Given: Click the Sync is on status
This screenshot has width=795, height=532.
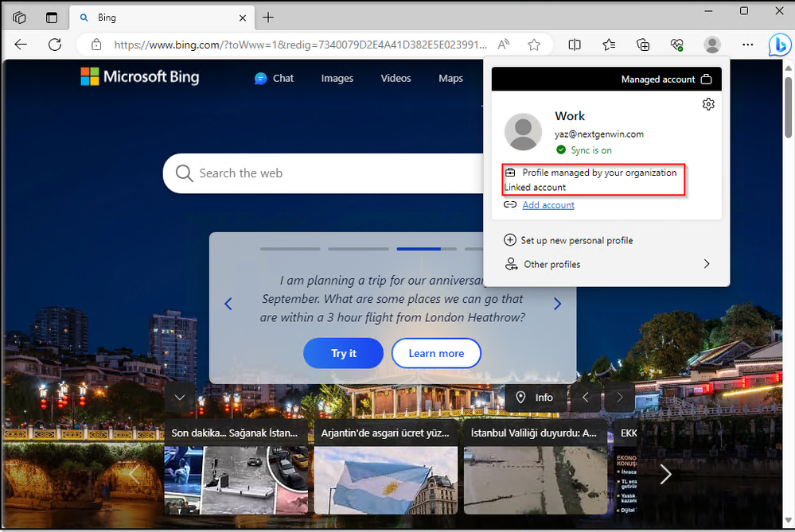Looking at the screenshot, I should pyautogui.click(x=584, y=150).
